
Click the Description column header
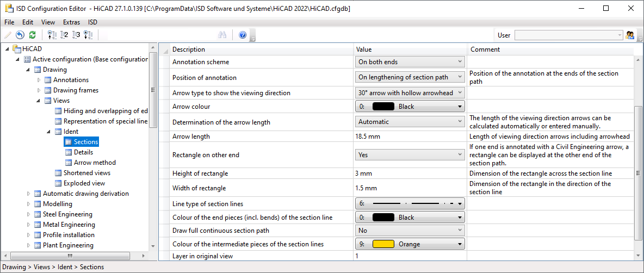click(261, 49)
